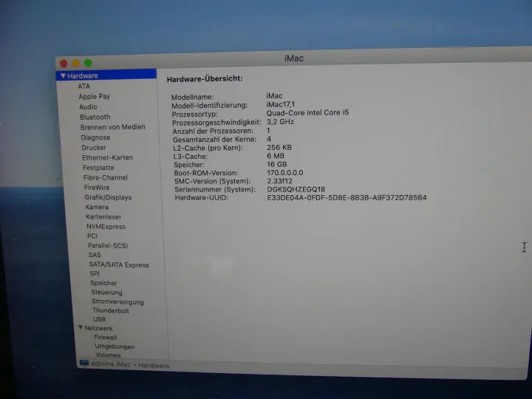Viewport: 532px width, 399px height.
Task: Click 'Hardware' in the bottom path bar
Action: coord(154,366)
